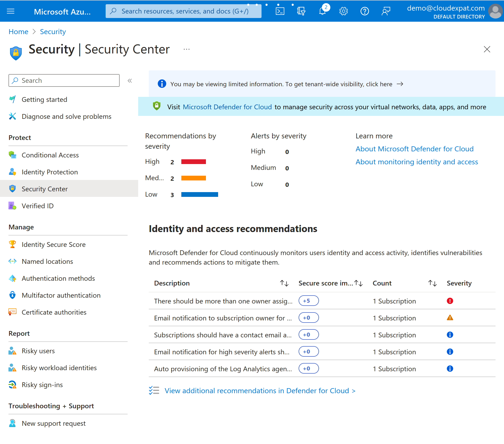The image size is (504, 444).
Task: Click the arrow in tenant-wide visibility banner
Action: click(400, 84)
